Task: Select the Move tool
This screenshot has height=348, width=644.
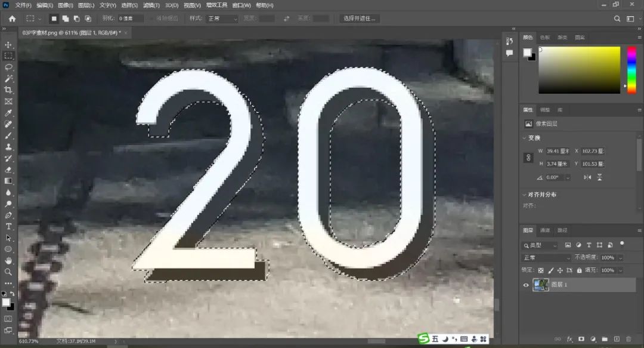Action: coord(8,45)
